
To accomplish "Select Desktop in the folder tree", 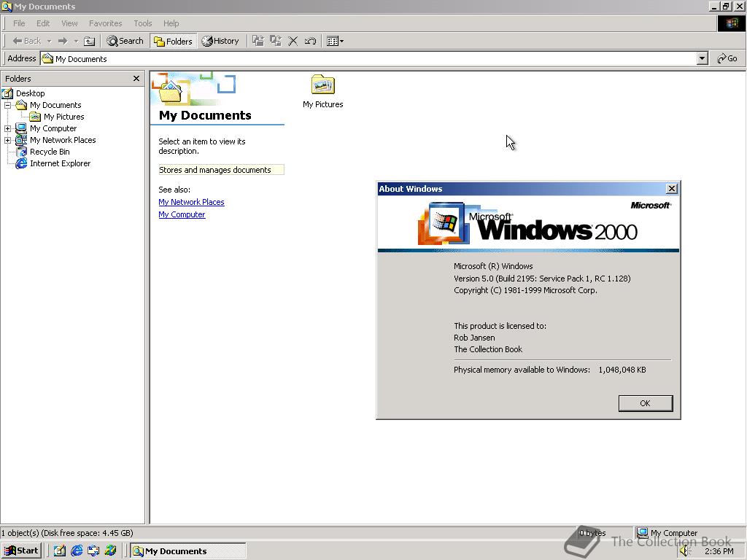I will tap(30, 93).
